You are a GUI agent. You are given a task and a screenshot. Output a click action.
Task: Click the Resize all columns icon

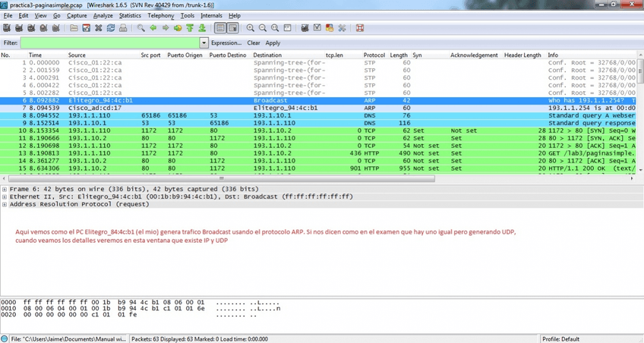click(288, 28)
